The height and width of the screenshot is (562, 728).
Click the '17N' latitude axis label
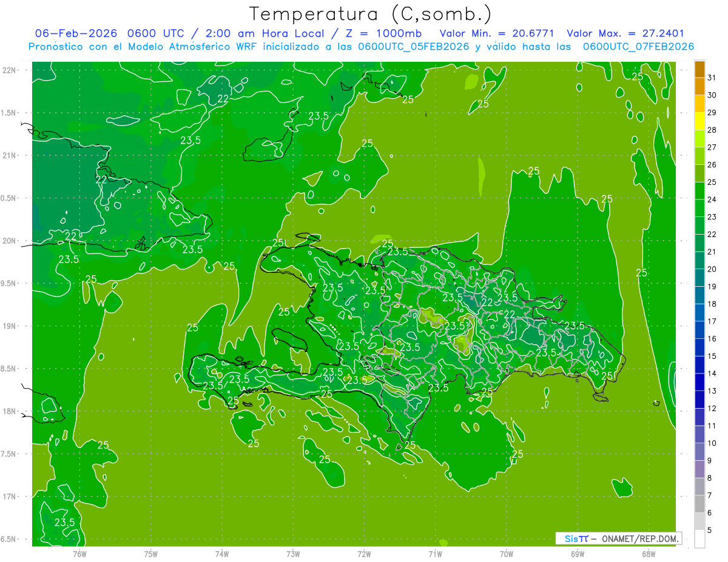pyautogui.click(x=9, y=497)
